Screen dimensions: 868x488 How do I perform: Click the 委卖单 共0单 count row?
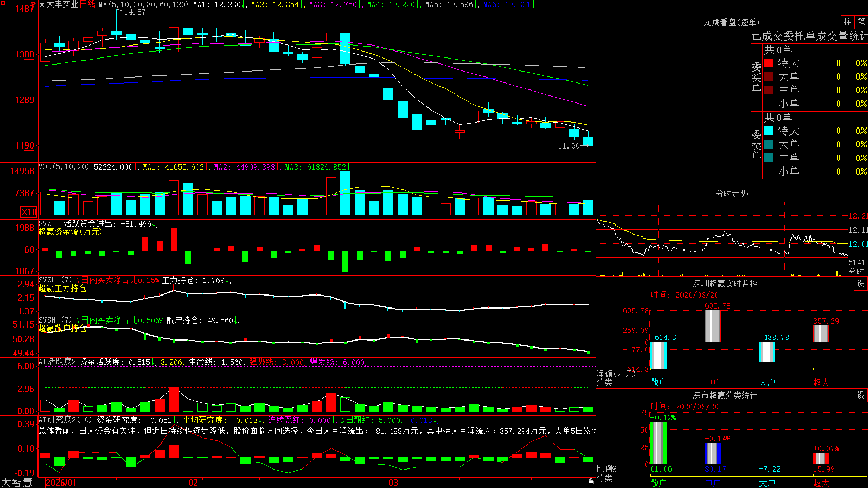[778, 118]
